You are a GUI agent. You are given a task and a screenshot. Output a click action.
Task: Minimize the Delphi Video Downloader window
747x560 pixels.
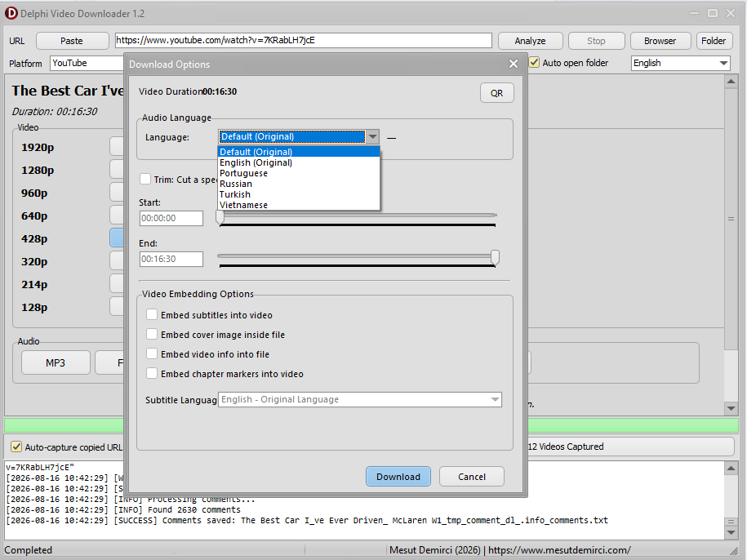(694, 13)
